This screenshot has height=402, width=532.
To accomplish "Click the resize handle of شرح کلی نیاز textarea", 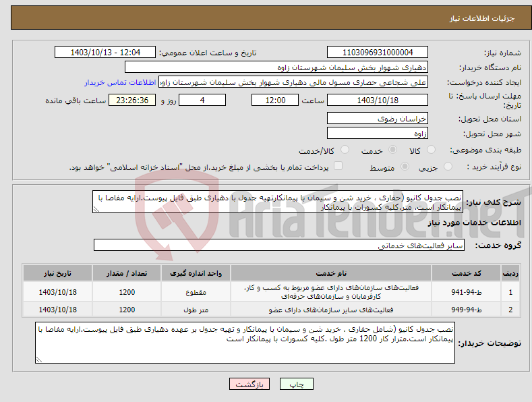I will click(96, 210).
